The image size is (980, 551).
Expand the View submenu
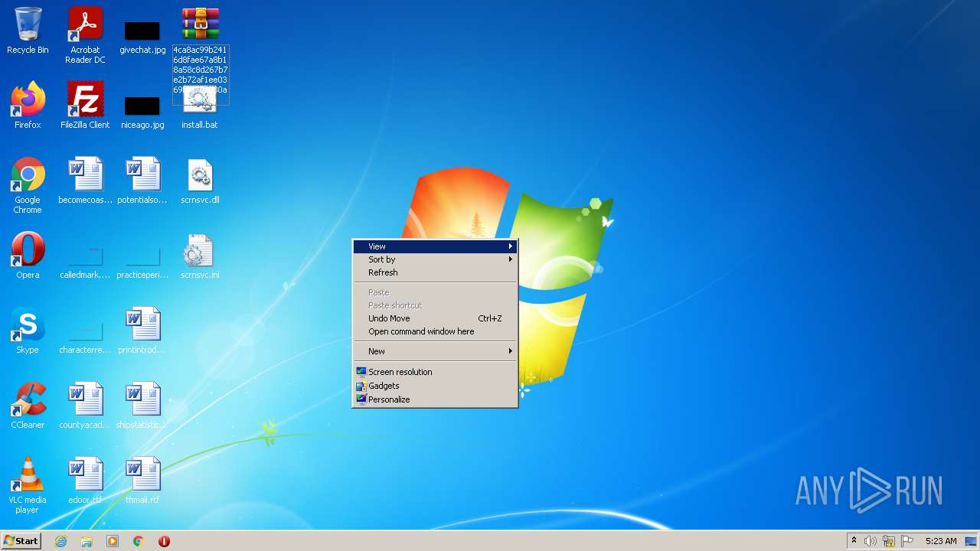(435, 246)
